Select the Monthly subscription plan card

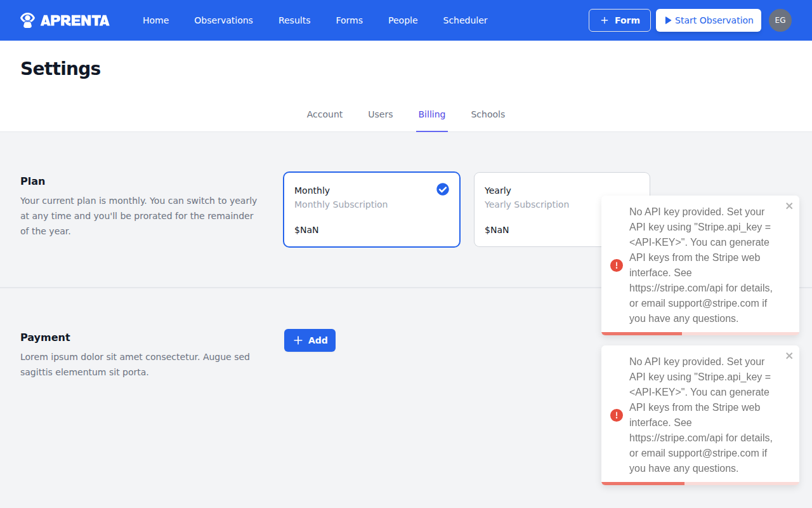pos(371,210)
